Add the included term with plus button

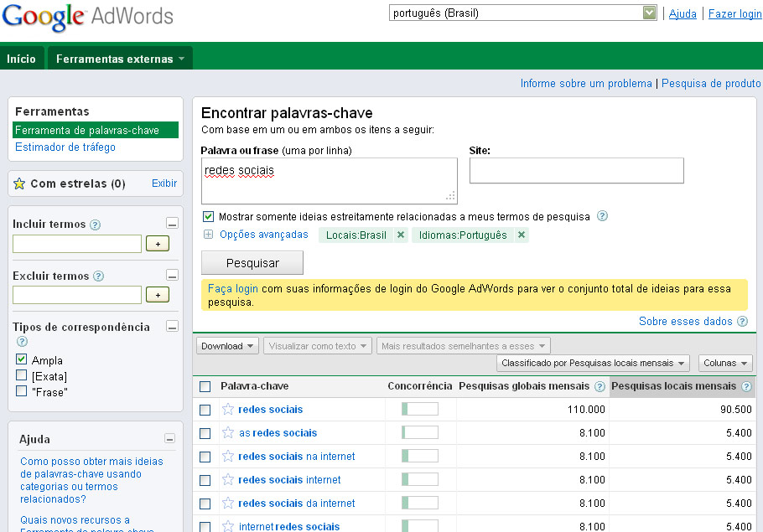[158, 244]
